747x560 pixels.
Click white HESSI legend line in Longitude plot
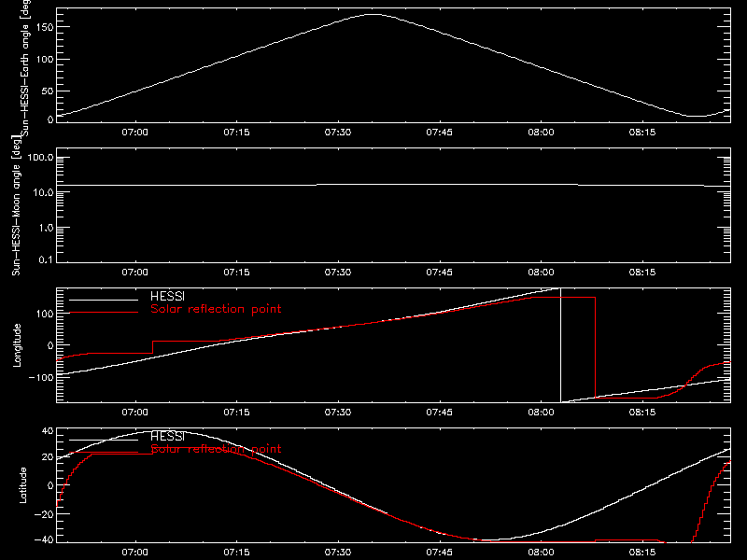point(104,300)
